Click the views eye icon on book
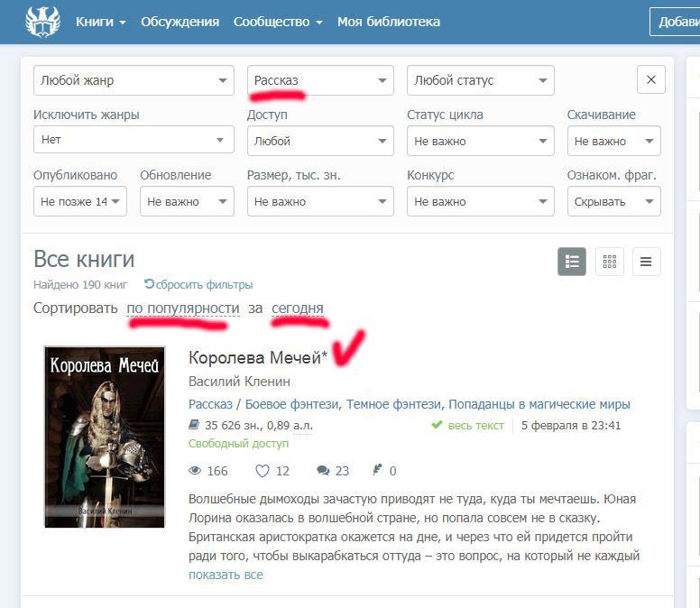The image size is (700, 608). coord(194,471)
